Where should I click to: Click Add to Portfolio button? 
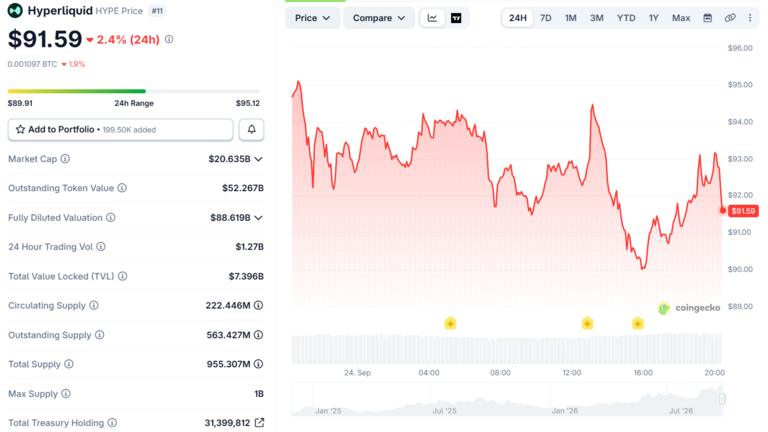point(120,129)
